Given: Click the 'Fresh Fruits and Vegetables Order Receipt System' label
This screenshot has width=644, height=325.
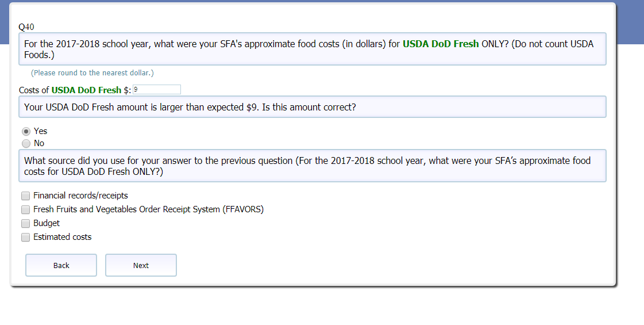Looking at the screenshot, I should tap(148, 209).
